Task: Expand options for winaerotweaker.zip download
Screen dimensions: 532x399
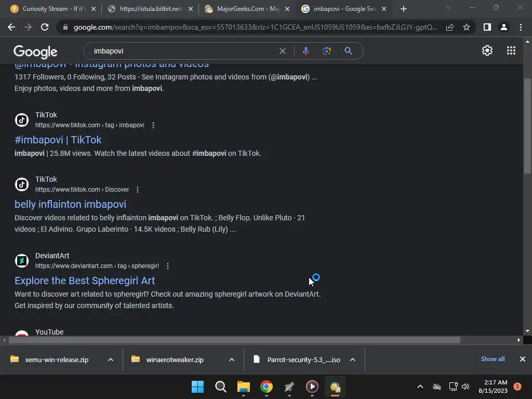Action: coord(232,360)
